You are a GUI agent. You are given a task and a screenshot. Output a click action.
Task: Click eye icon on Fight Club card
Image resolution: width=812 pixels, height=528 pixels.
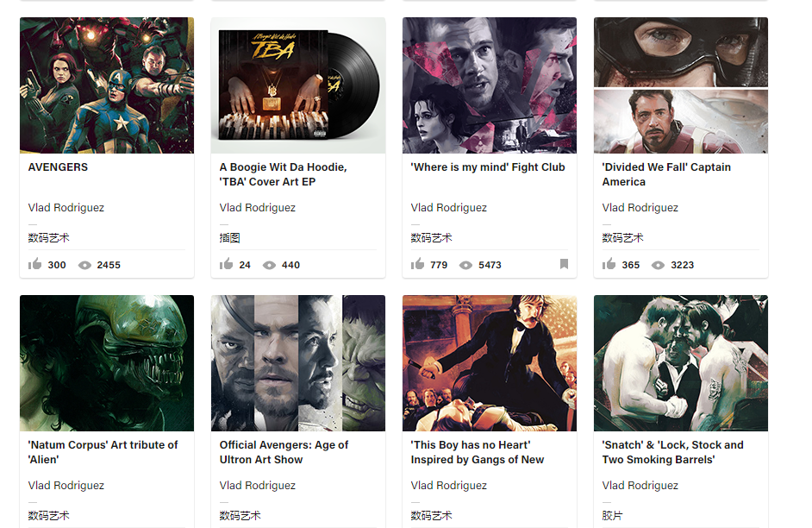(465, 265)
